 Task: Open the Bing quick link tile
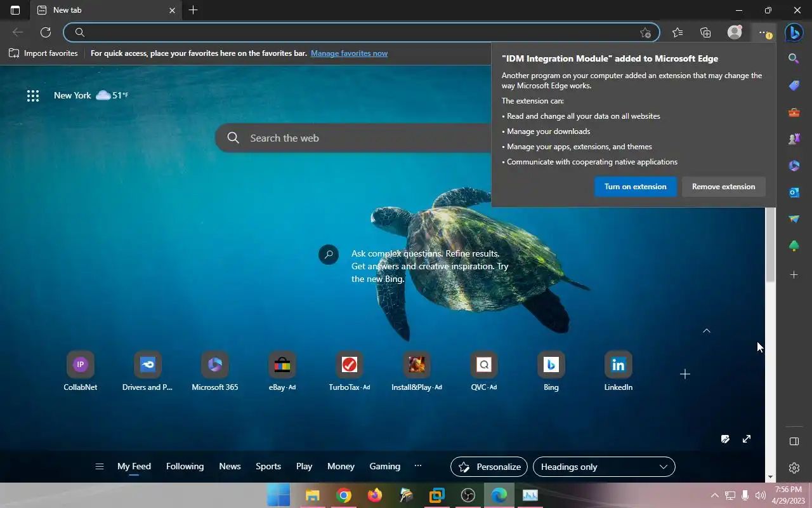(x=551, y=372)
